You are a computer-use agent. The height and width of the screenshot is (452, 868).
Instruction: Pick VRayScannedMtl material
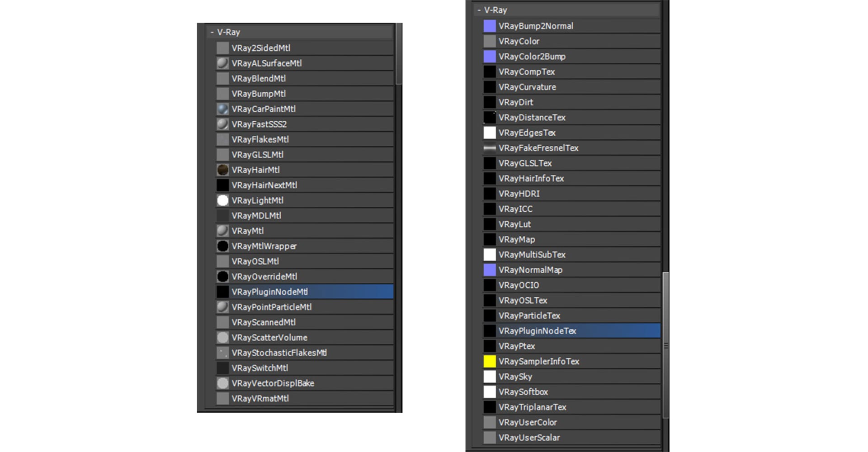tap(305, 322)
